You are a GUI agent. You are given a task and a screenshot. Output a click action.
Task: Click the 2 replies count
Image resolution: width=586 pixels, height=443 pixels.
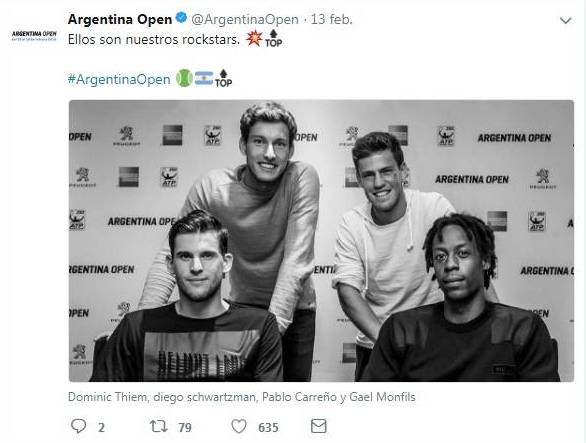101,427
